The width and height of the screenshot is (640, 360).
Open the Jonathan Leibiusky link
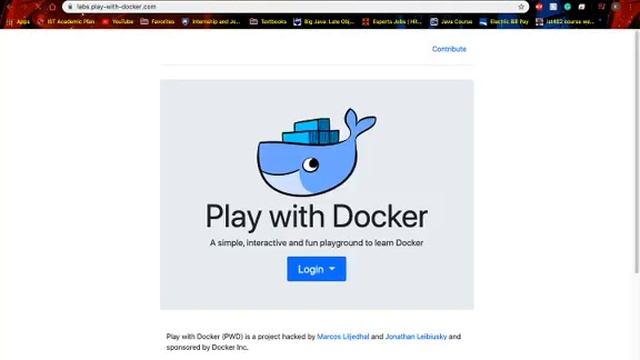click(x=416, y=337)
